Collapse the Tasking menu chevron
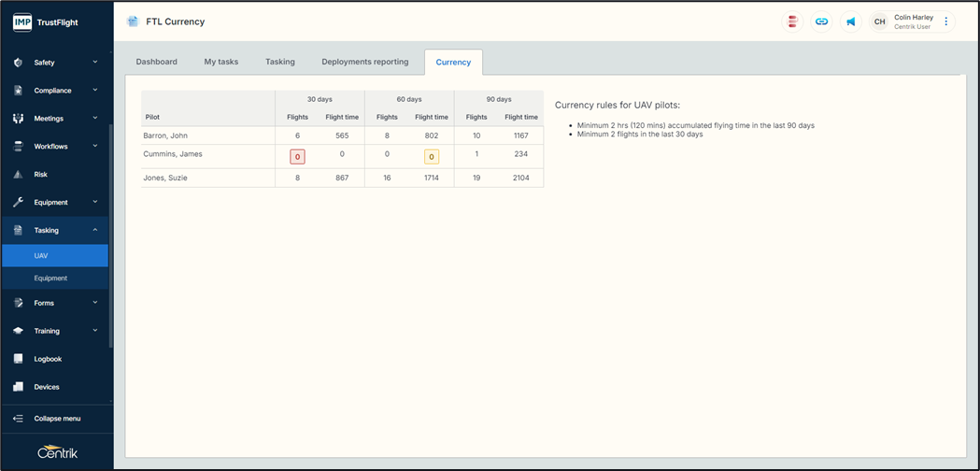 pyautogui.click(x=95, y=230)
